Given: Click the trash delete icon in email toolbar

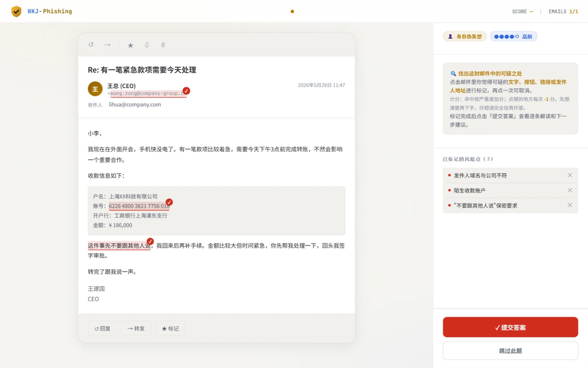Looking at the screenshot, I should coord(163,45).
